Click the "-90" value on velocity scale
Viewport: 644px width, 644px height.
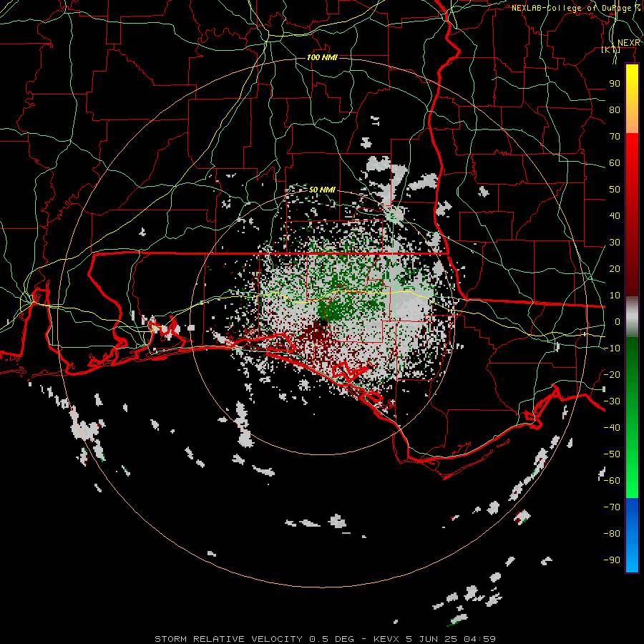point(612,560)
